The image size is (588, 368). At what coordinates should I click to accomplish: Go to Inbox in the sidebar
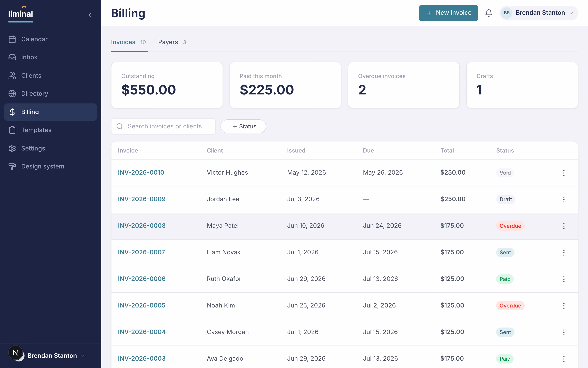pos(51,57)
